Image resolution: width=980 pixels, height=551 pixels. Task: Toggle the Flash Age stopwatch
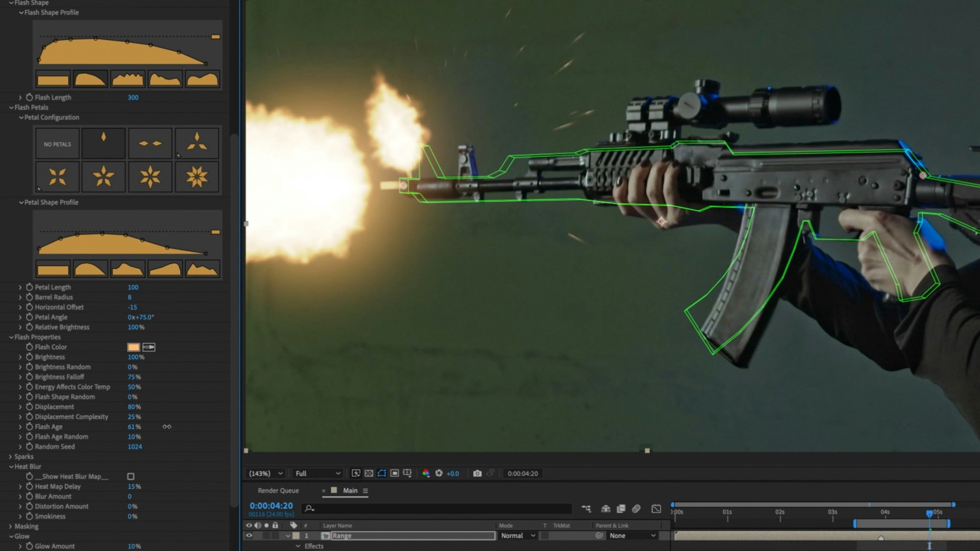tap(30, 427)
